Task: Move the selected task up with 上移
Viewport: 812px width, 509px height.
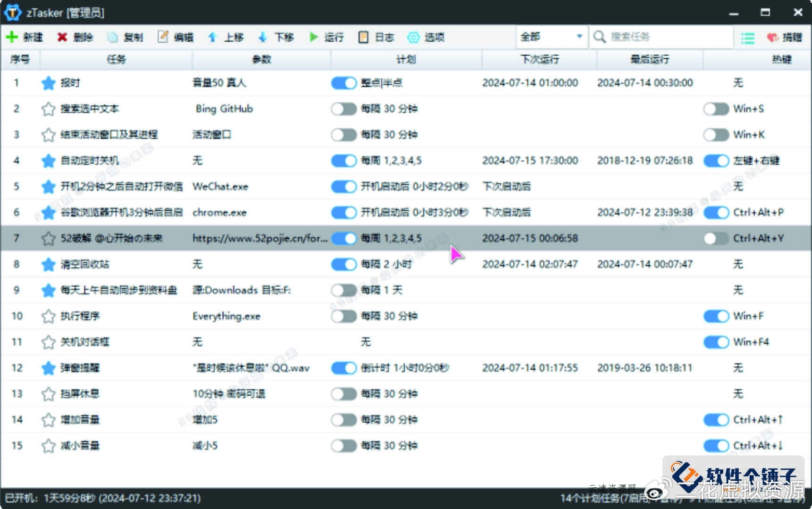Action: click(x=226, y=37)
